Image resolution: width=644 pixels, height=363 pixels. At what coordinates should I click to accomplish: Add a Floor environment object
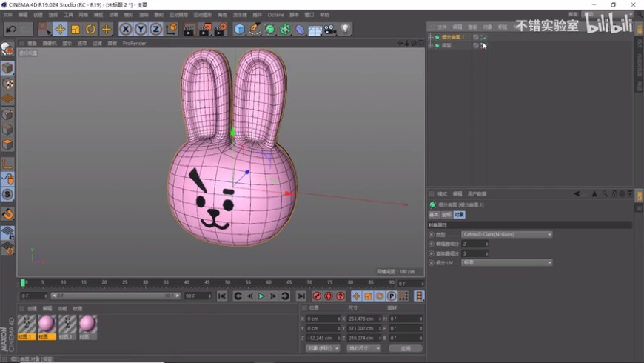click(315, 30)
